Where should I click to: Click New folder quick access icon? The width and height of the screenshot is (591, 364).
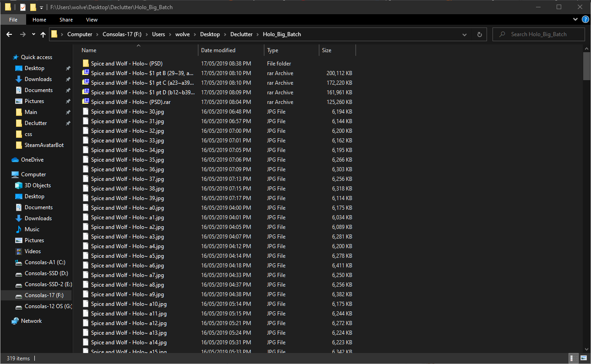(x=33, y=7)
